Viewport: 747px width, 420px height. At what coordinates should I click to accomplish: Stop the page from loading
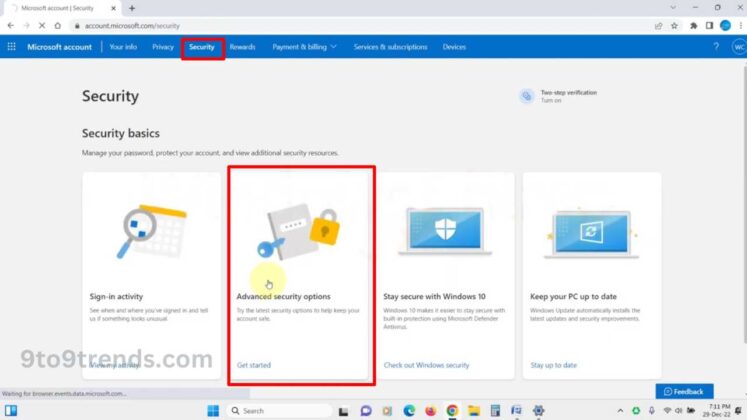pos(42,26)
